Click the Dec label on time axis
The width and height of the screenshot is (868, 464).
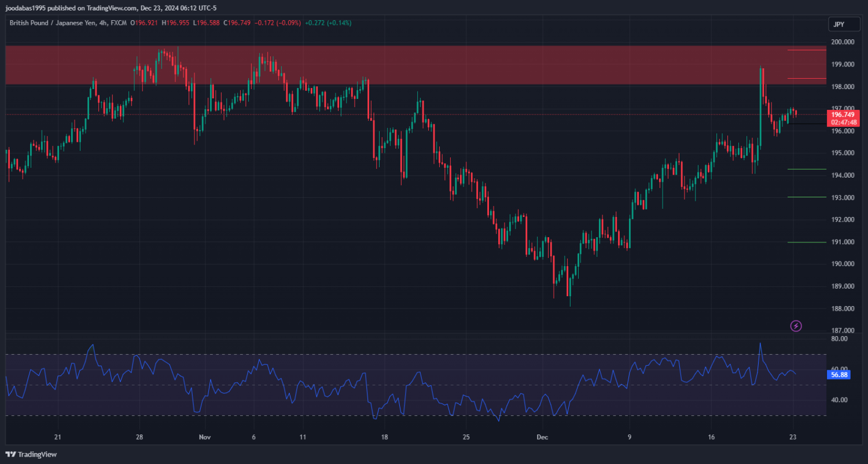point(542,437)
